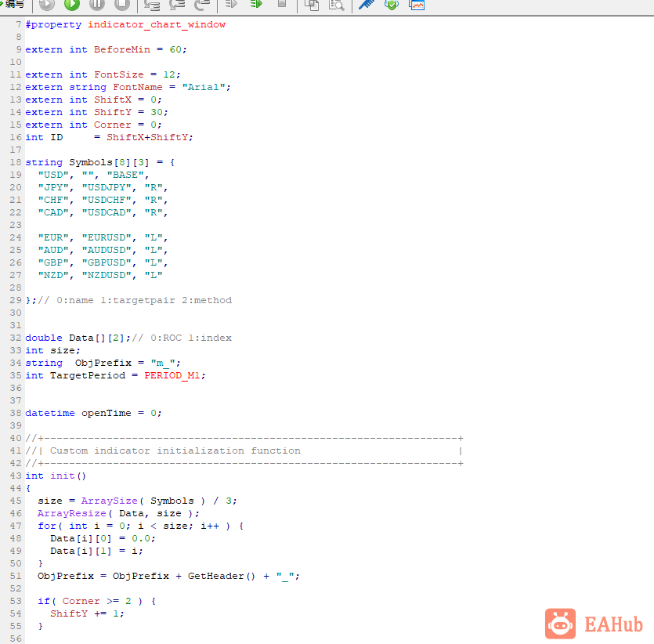The image size is (654, 644).
Task: Click the "NZDUSD" string on line 27
Action: (107, 275)
